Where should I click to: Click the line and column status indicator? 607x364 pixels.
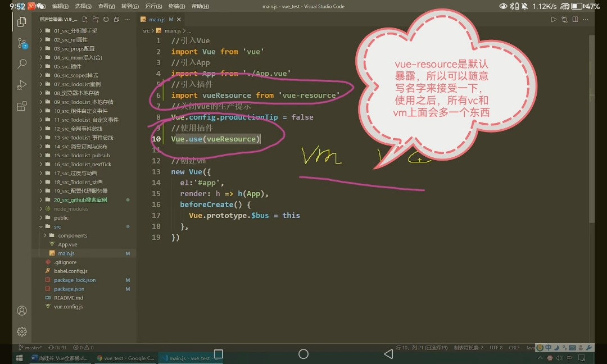tap(422, 348)
